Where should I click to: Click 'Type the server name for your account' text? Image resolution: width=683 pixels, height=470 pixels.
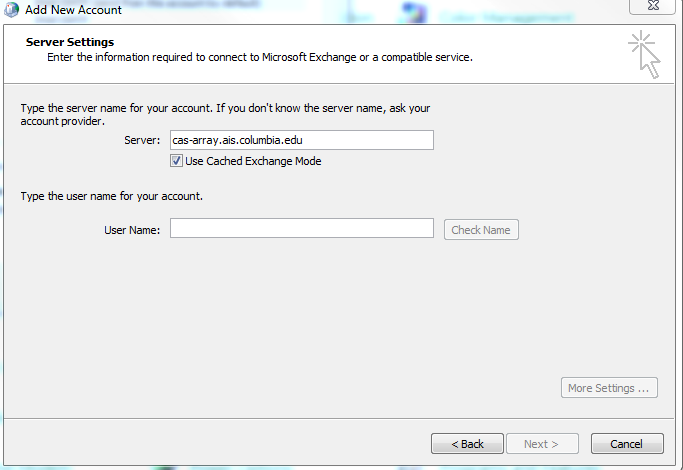(225, 115)
